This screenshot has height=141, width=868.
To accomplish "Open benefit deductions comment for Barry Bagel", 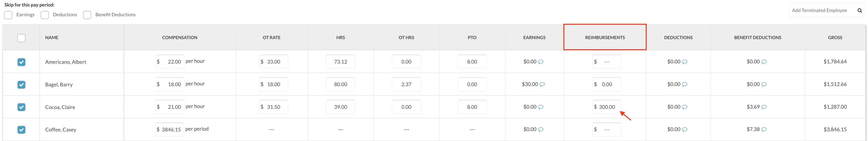I will point(764,85).
